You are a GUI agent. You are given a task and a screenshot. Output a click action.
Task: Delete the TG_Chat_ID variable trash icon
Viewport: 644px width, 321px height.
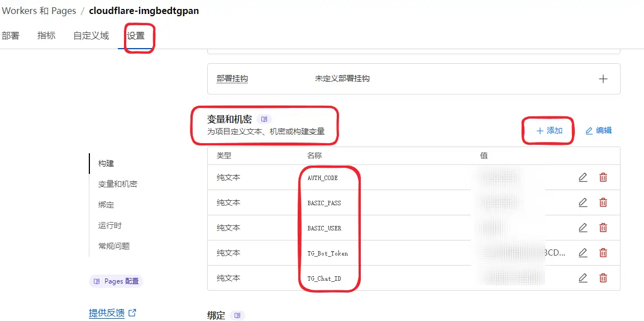tap(603, 278)
